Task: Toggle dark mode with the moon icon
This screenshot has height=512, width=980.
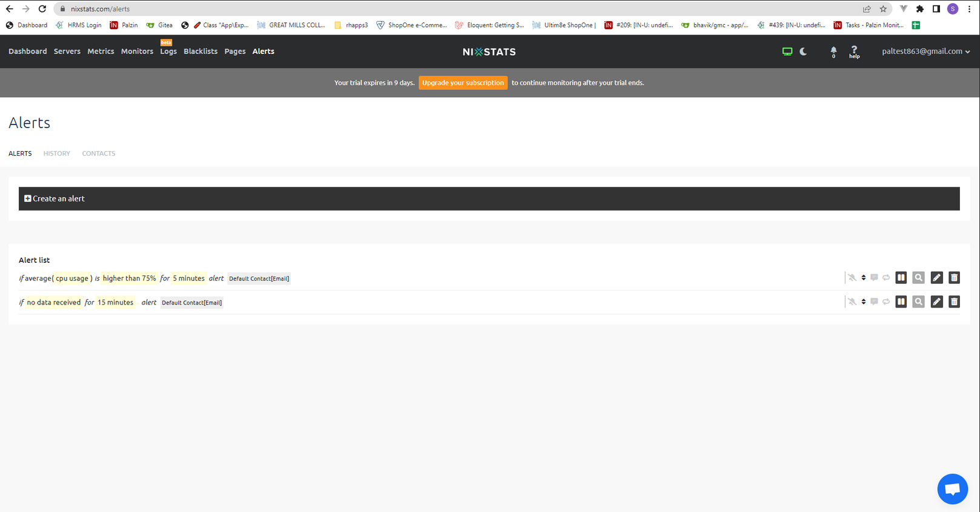Action: pyautogui.click(x=804, y=52)
